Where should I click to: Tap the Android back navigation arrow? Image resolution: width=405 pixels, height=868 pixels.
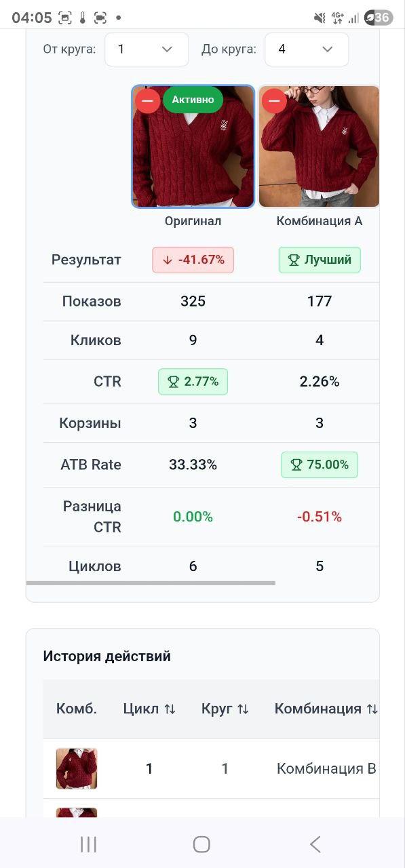point(315,844)
